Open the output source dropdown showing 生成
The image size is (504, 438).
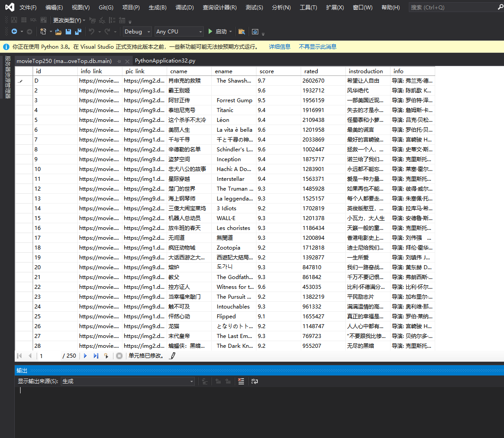[x=128, y=381]
